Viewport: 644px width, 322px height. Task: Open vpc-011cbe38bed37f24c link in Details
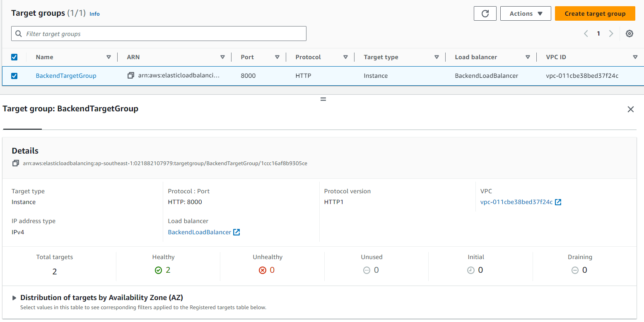(x=516, y=202)
